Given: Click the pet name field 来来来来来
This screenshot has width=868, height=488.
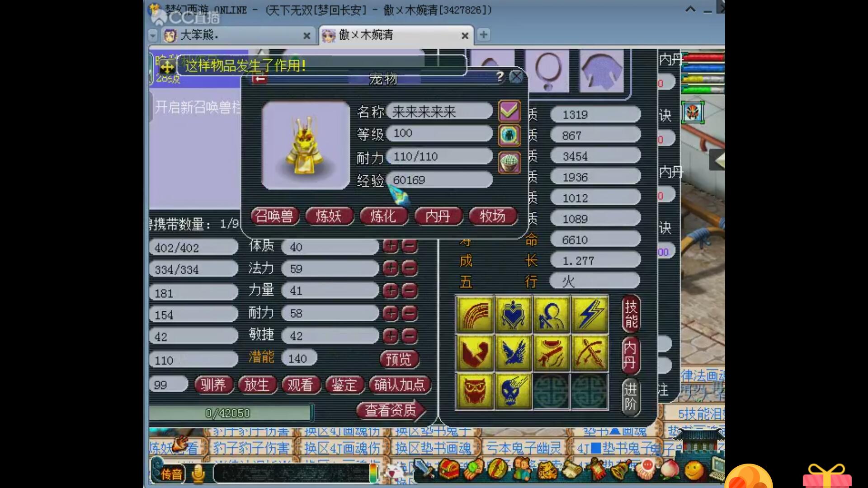Looking at the screenshot, I should coord(439,111).
